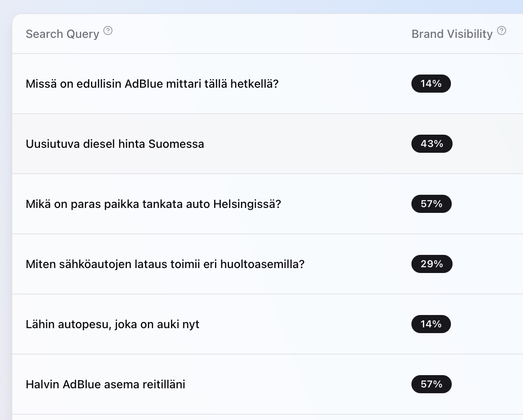Sort by Brand Visibility column header
Screen dimensions: 523x420
click(x=452, y=34)
